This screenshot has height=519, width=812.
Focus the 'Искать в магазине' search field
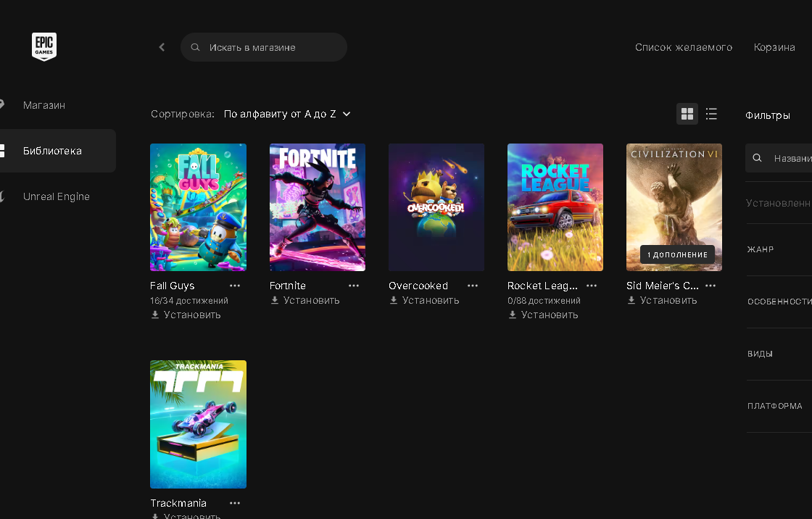264,47
